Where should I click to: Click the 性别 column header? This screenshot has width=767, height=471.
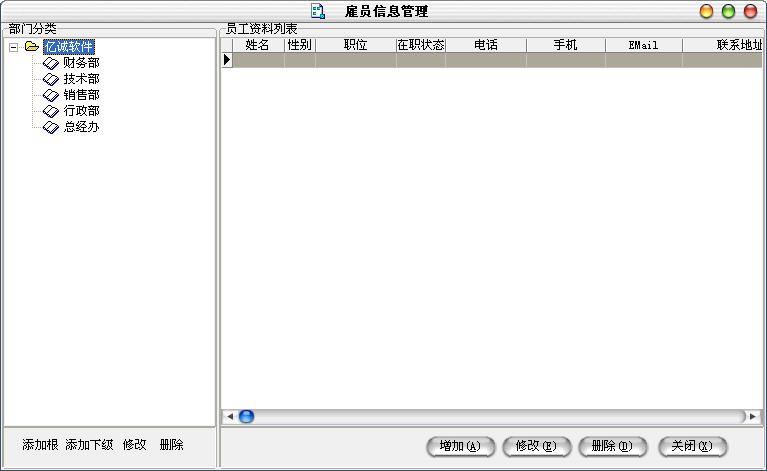[300, 45]
